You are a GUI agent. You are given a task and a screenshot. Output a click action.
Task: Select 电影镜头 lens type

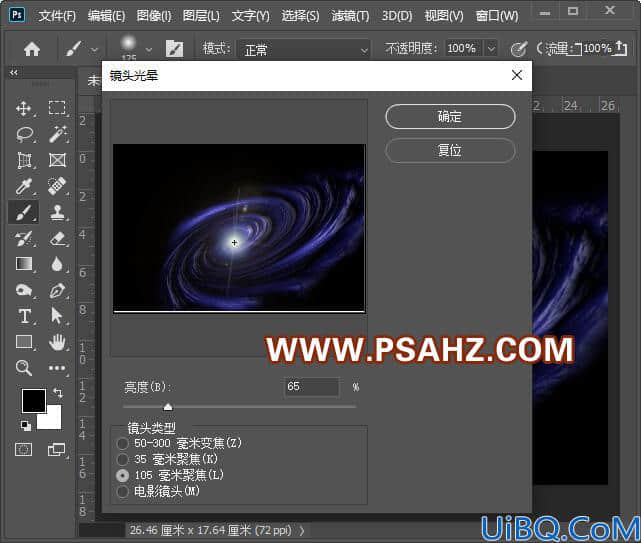point(122,491)
